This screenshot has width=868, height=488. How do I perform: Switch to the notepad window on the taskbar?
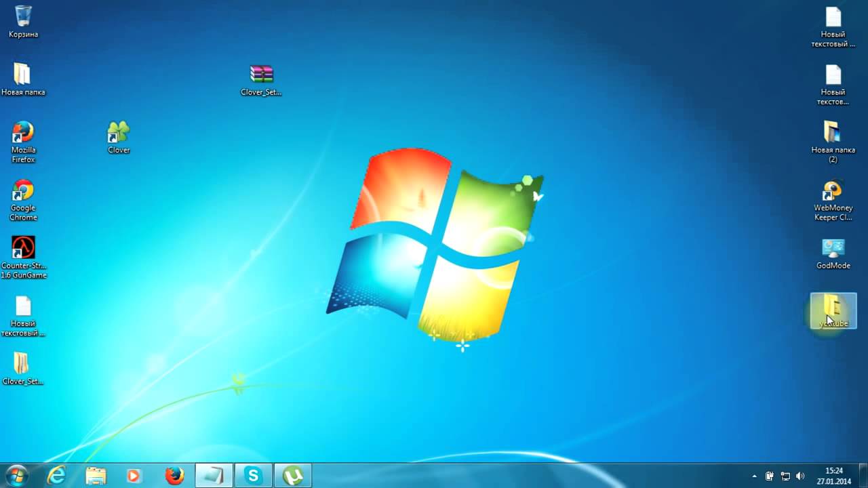click(214, 476)
